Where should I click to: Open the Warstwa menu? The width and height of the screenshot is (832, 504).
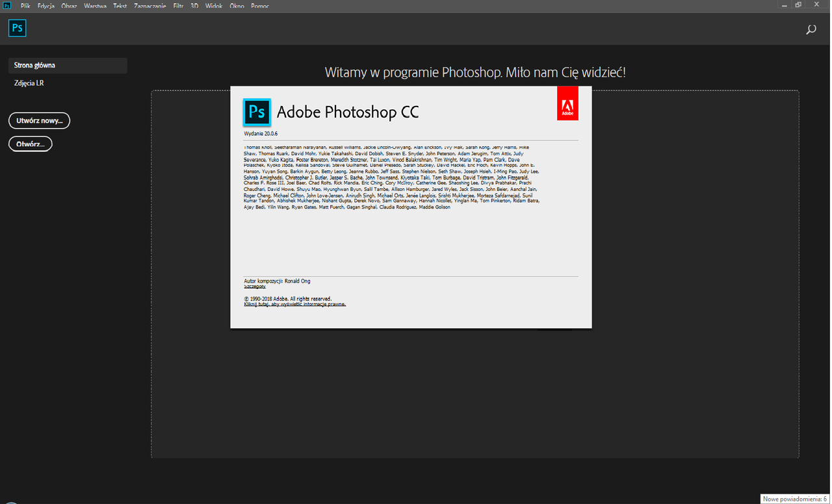click(x=96, y=6)
